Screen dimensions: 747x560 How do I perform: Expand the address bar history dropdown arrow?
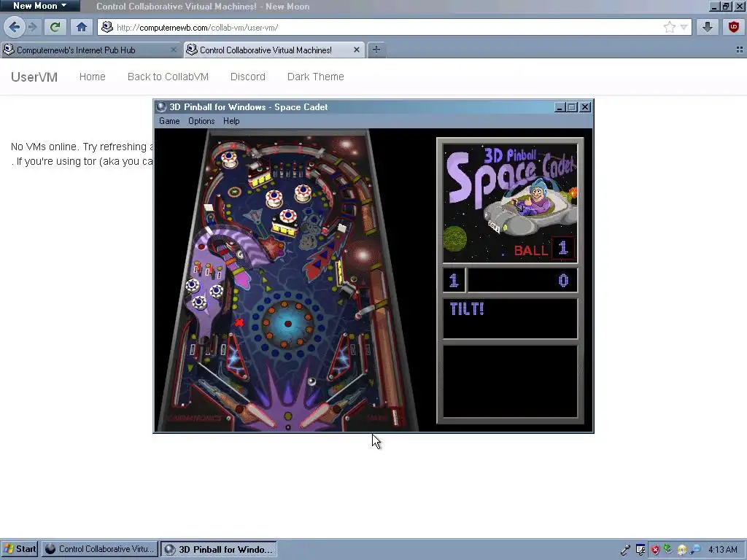click(684, 27)
